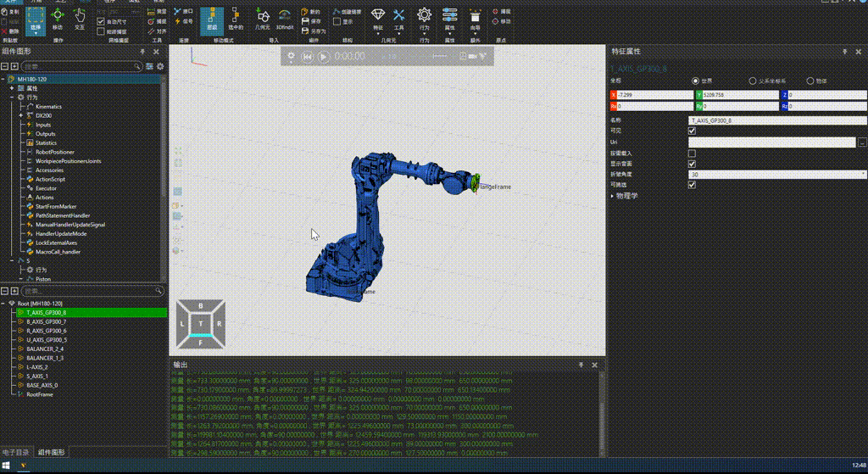Click the X coordinate input field
The height and width of the screenshot is (474, 868).
tap(654, 95)
